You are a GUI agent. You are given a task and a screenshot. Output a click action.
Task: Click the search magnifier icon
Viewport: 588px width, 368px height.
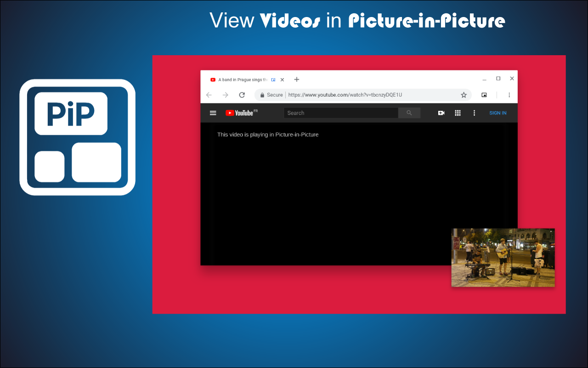pyautogui.click(x=409, y=113)
